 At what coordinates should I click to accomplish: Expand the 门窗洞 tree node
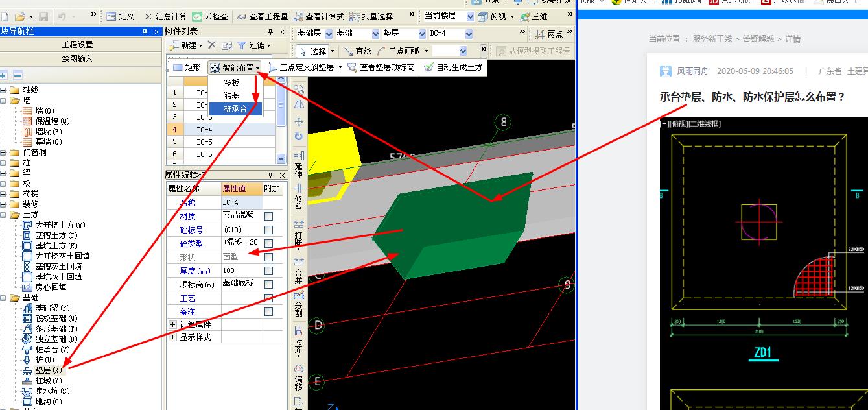(3, 152)
